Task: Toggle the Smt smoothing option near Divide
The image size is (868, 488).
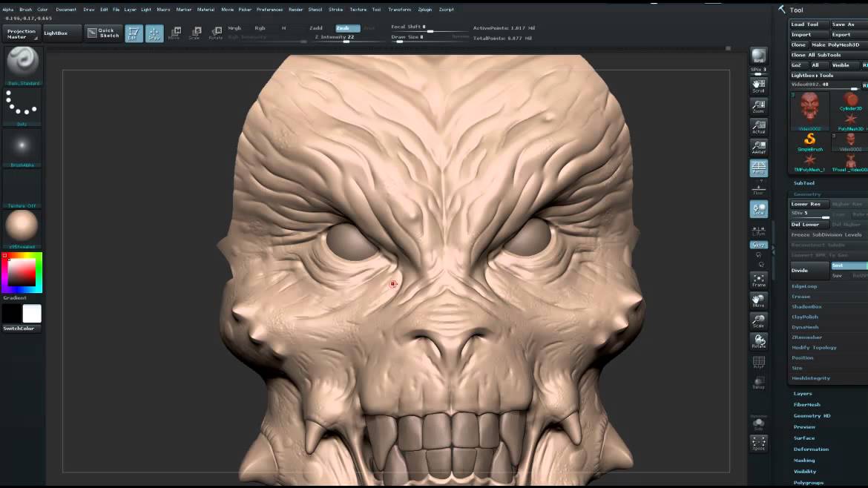Action: [x=848, y=266]
